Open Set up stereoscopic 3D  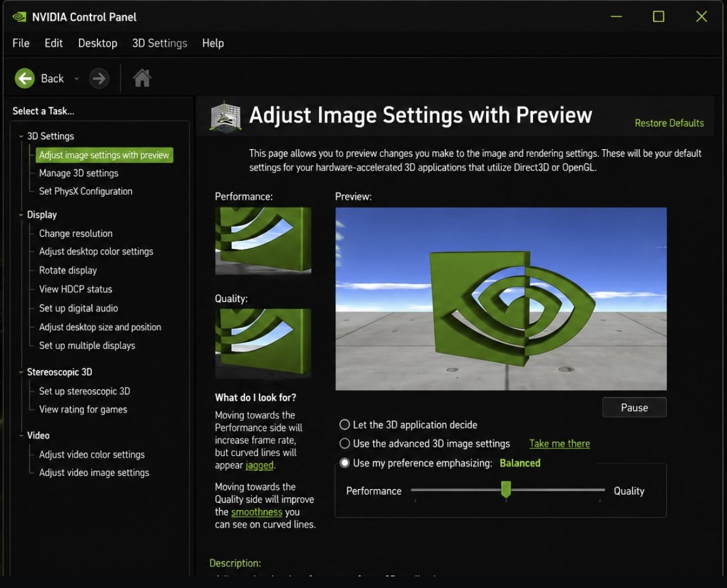coord(84,391)
